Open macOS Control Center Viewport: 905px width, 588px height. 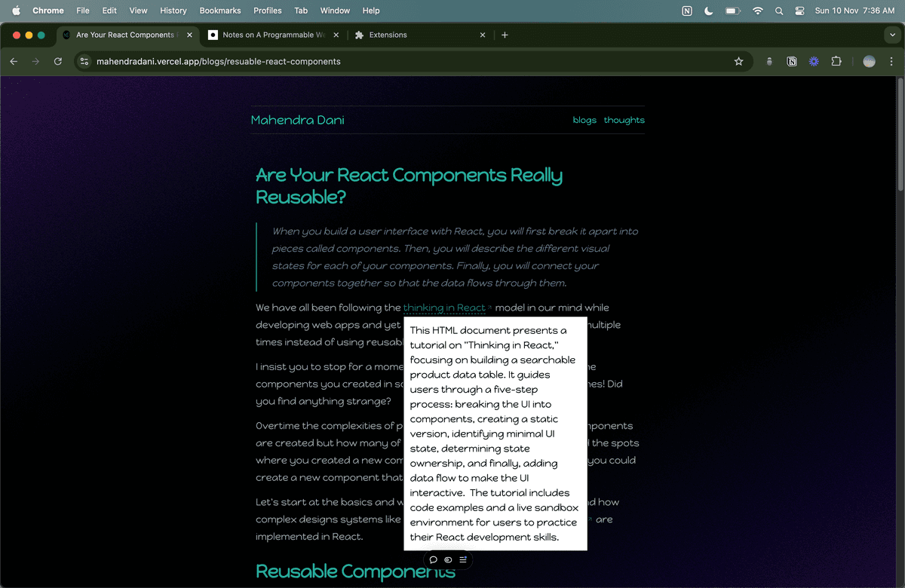point(799,11)
